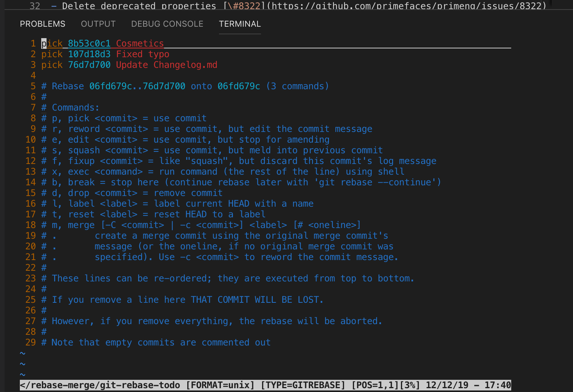Click line number 29 in the gutter

click(31, 342)
